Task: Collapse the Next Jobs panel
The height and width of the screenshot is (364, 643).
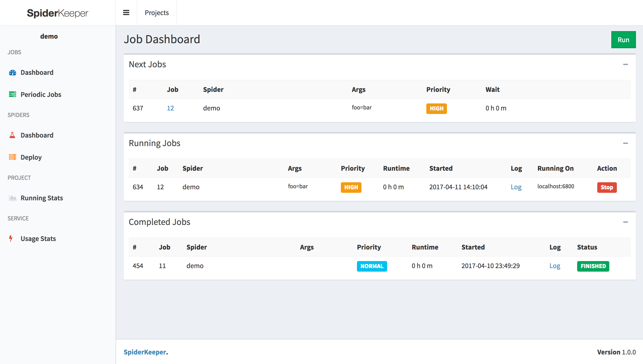Action: click(626, 64)
